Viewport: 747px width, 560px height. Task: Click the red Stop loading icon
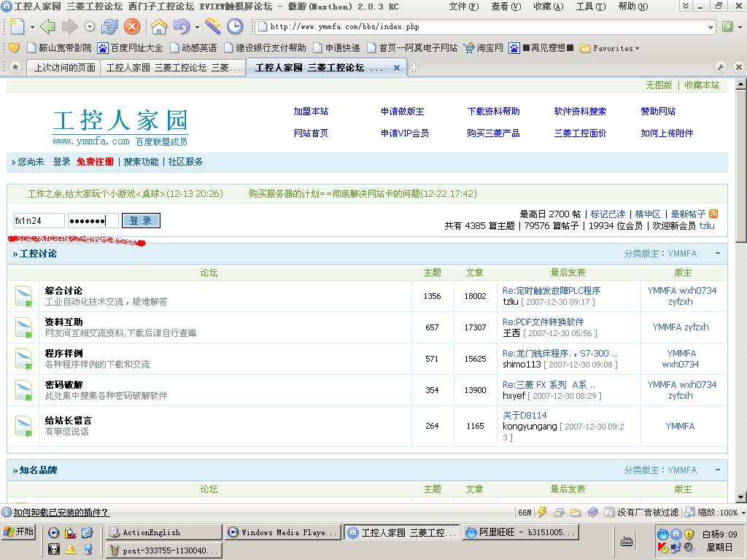coord(132,27)
